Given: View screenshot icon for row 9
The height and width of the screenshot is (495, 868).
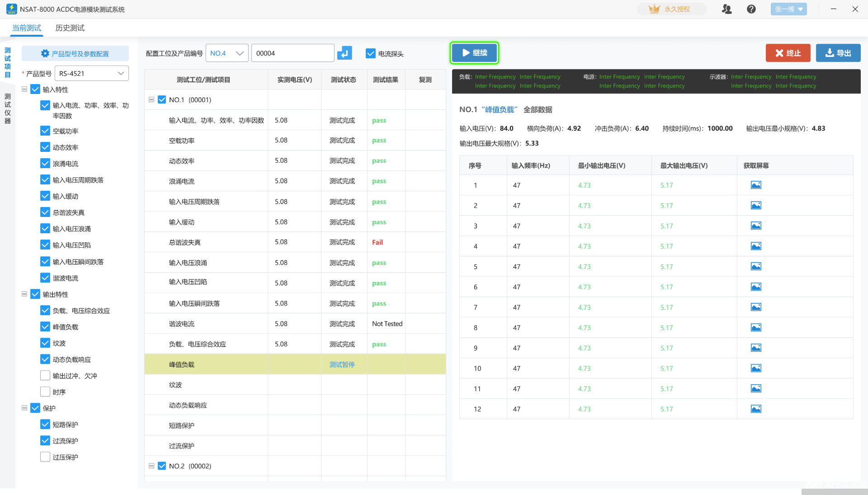Looking at the screenshot, I should pyautogui.click(x=756, y=348).
